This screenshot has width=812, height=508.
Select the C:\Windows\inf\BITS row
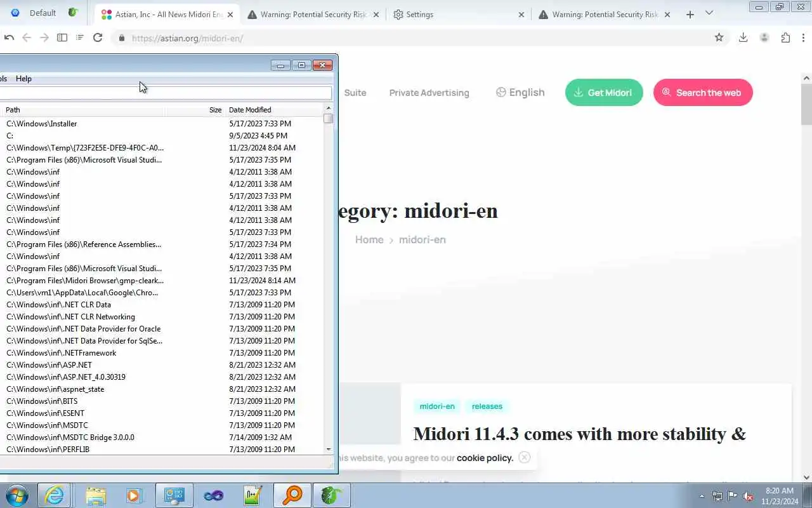click(162, 401)
